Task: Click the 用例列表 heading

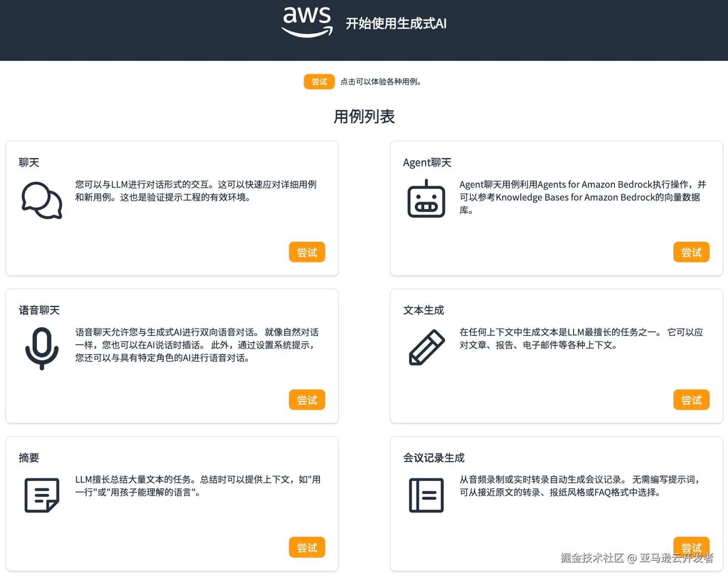Action: [364, 116]
